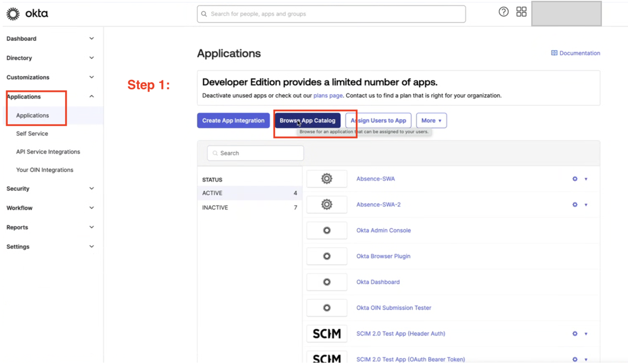Expand the Security sidebar section
This screenshot has height=364, width=628.
point(92,188)
